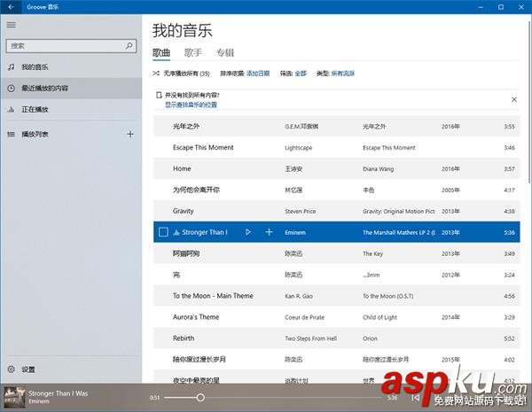
Task: Select the song 为何他会离开你
Action: click(x=337, y=190)
